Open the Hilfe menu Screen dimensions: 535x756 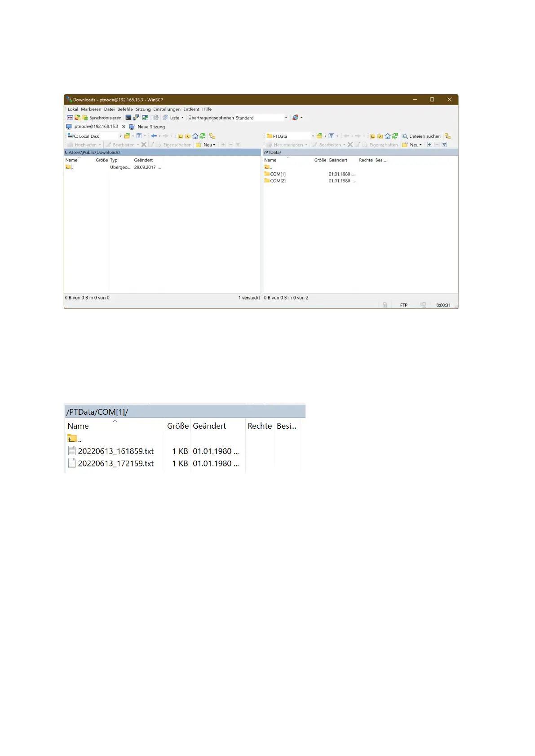click(x=207, y=109)
